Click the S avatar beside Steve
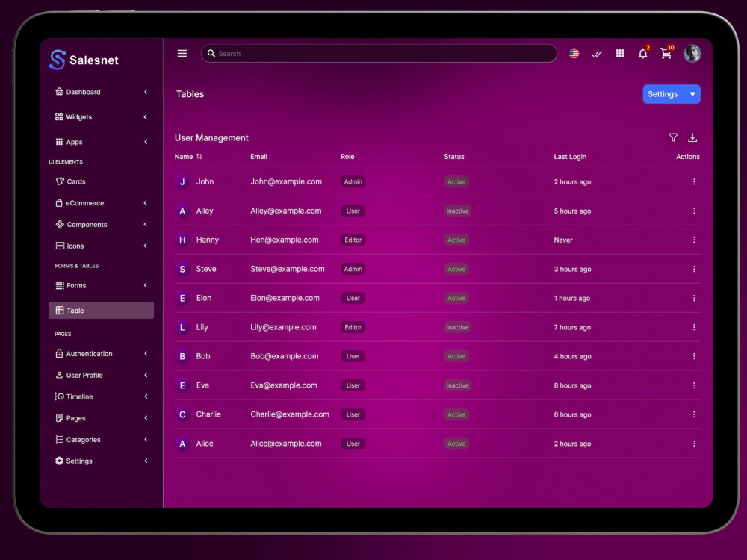The width and height of the screenshot is (747, 560). pos(182,269)
